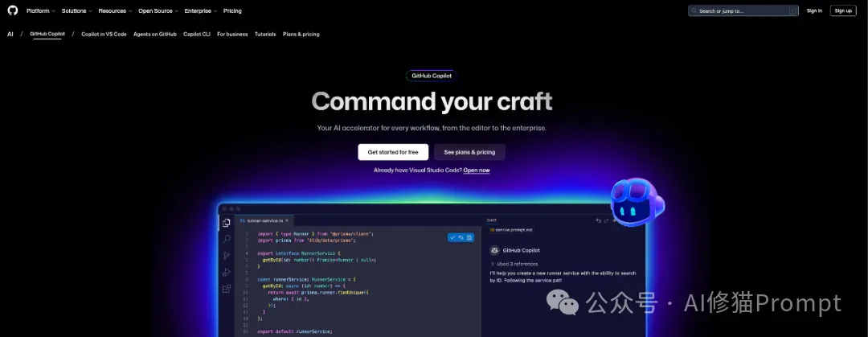Click the Open now link
868x337 pixels.
pos(476,171)
